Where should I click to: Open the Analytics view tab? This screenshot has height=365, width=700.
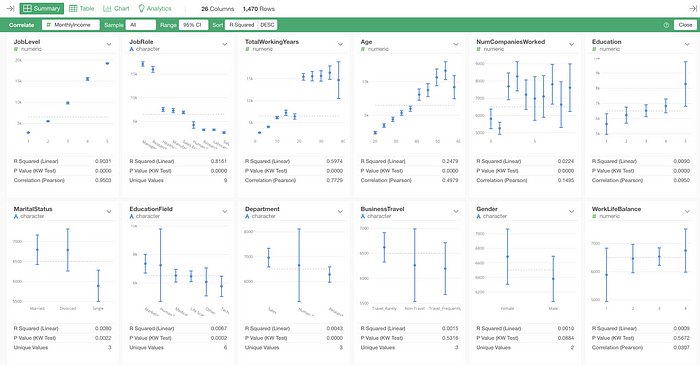pos(155,8)
